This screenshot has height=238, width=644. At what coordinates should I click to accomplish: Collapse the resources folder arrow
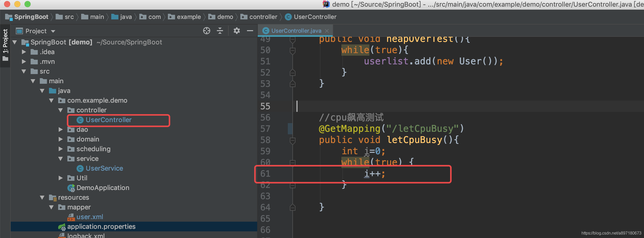pos(42,197)
